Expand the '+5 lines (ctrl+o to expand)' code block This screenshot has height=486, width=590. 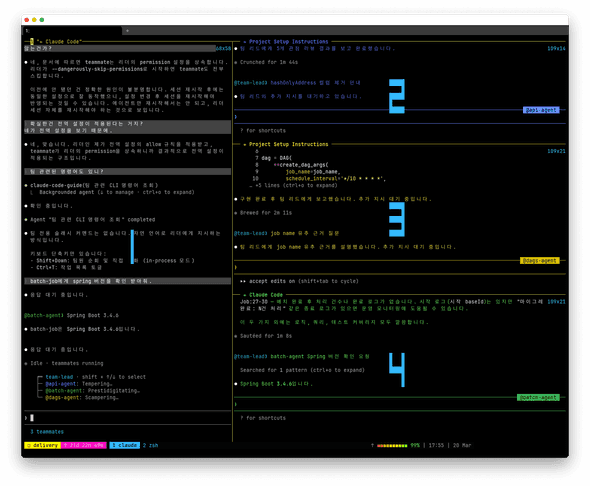[293, 185]
